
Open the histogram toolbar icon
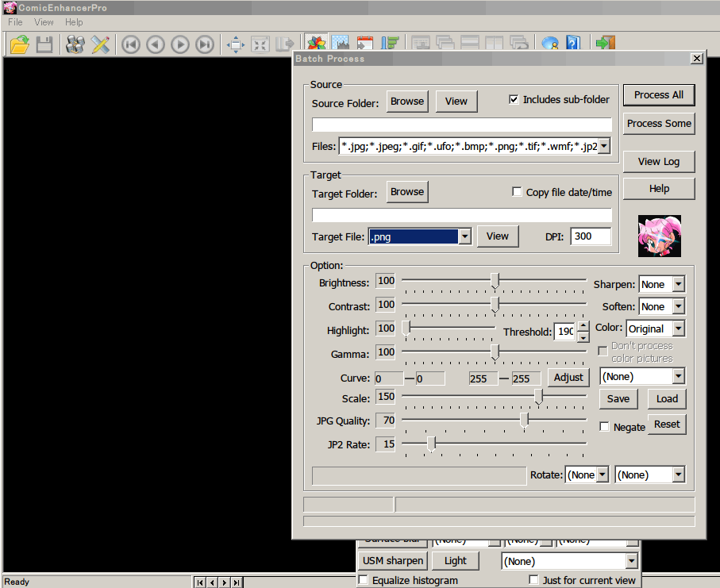[x=341, y=42]
